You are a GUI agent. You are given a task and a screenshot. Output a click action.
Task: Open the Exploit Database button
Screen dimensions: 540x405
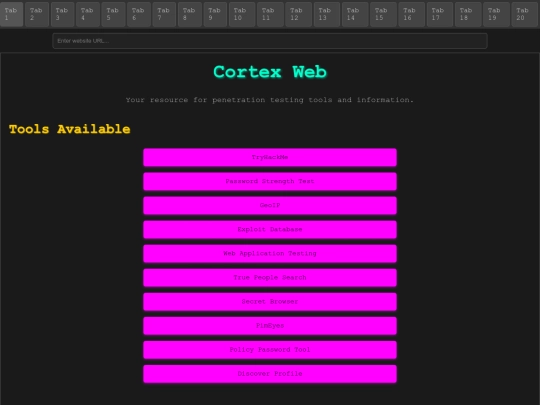270,230
